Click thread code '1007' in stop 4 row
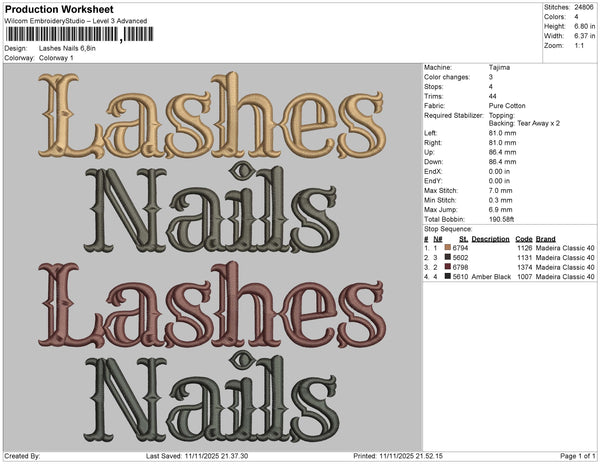 [x=525, y=277]
